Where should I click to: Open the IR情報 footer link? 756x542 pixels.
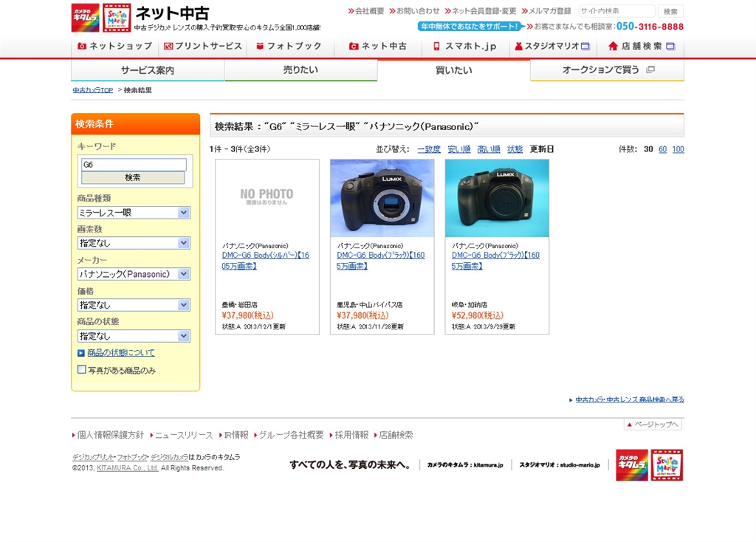(236, 435)
